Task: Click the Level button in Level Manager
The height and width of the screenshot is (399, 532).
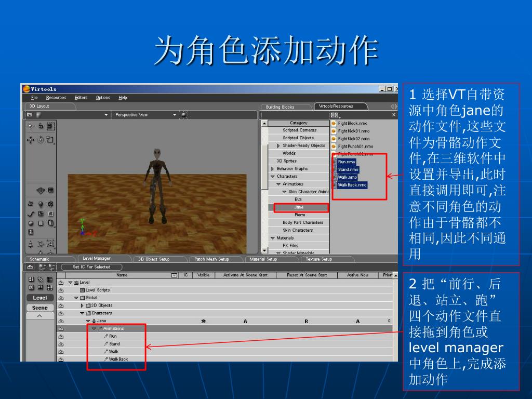Action: [40, 298]
